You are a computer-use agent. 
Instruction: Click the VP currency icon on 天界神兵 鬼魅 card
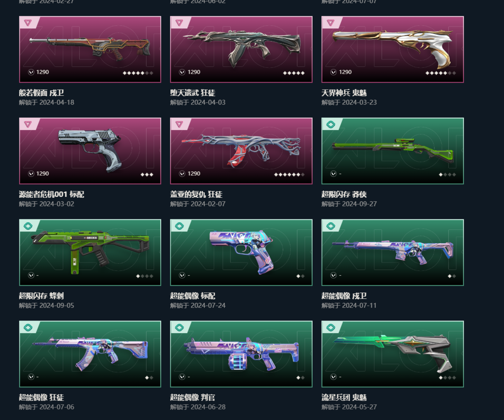coord(334,72)
